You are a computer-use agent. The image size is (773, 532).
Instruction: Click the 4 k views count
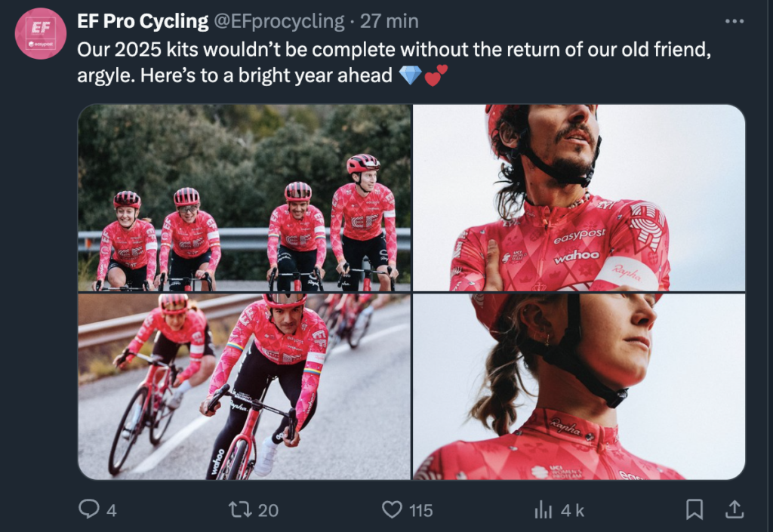[573, 511]
